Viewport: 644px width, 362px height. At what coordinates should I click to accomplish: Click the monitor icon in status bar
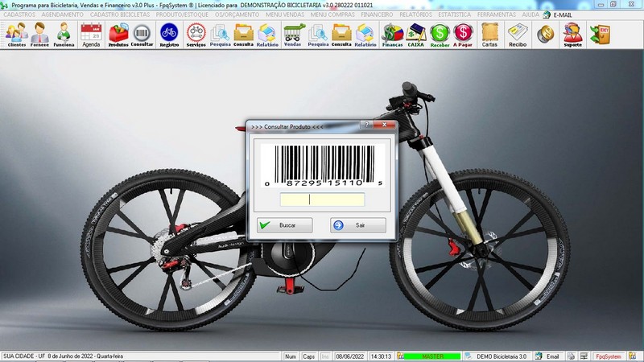(x=584, y=356)
